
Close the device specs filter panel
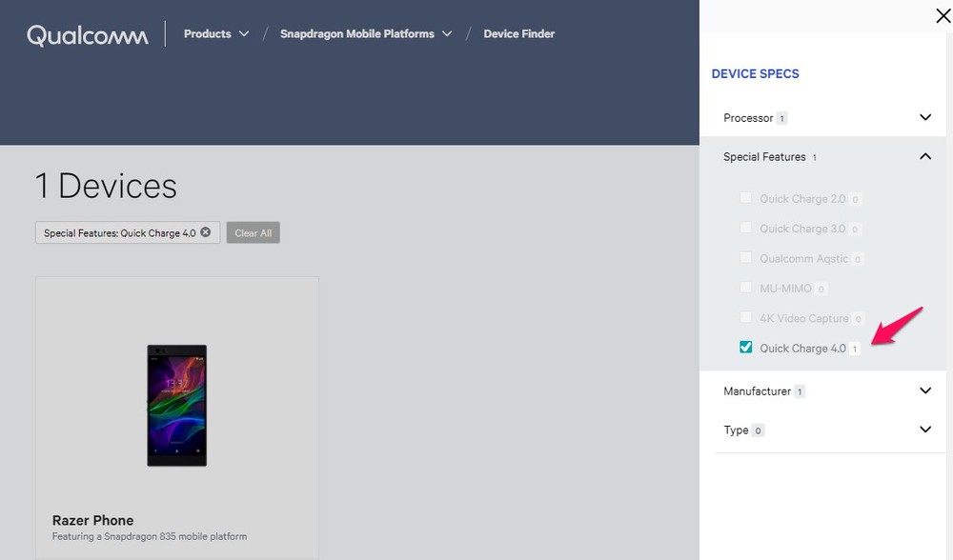(943, 16)
